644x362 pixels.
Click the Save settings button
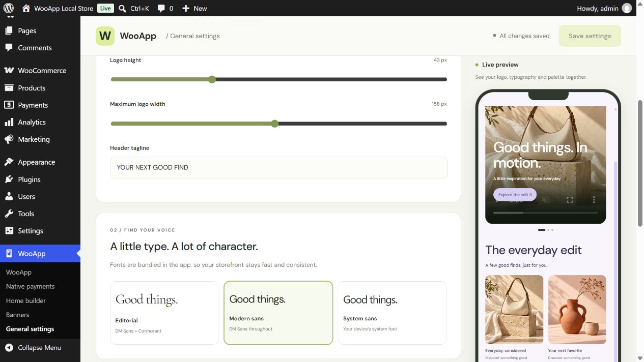[x=590, y=36]
